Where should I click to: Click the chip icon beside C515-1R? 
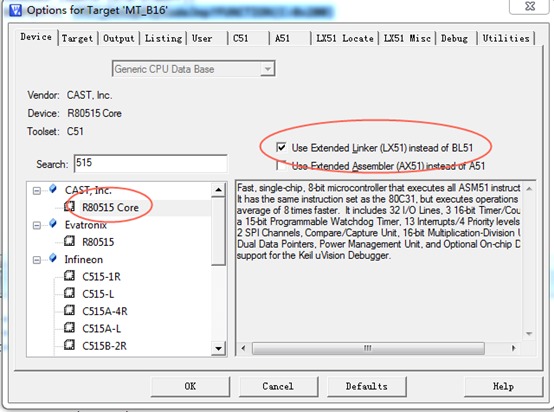(x=70, y=276)
